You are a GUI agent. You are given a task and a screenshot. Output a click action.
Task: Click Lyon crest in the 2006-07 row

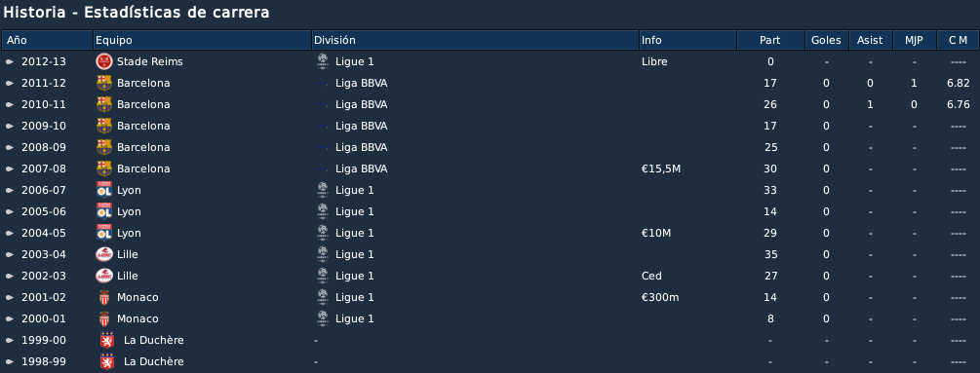pyautogui.click(x=103, y=190)
